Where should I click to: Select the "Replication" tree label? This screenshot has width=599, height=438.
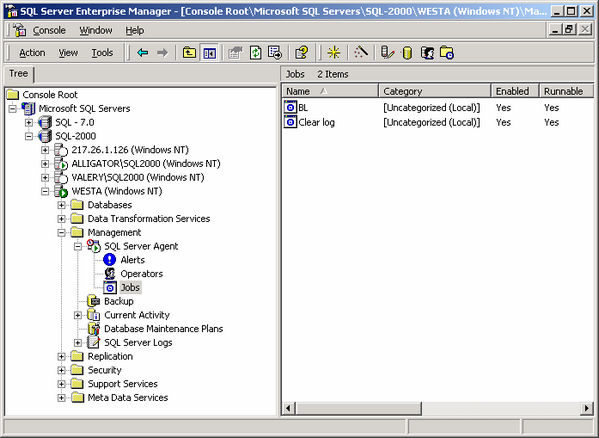pyautogui.click(x=110, y=356)
